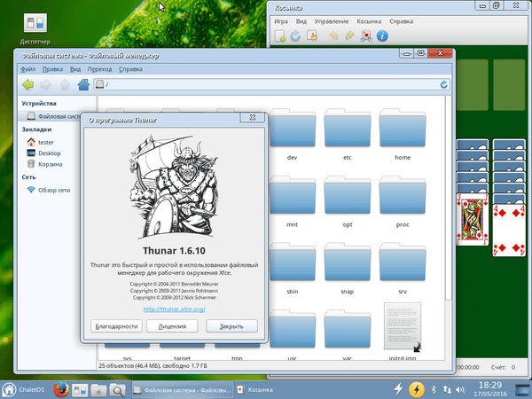Click the blue info icon in Косынка toolbar
Screen dimensions: 532x399
pyautogui.click(x=382, y=36)
